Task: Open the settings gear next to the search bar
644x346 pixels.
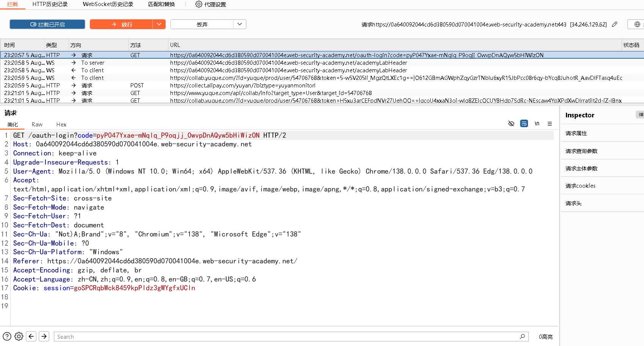Action: [x=19, y=336]
